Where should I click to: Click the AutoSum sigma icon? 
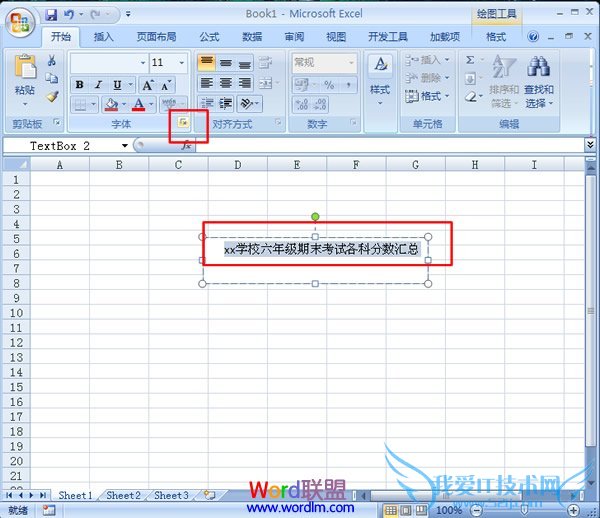pos(470,60)
